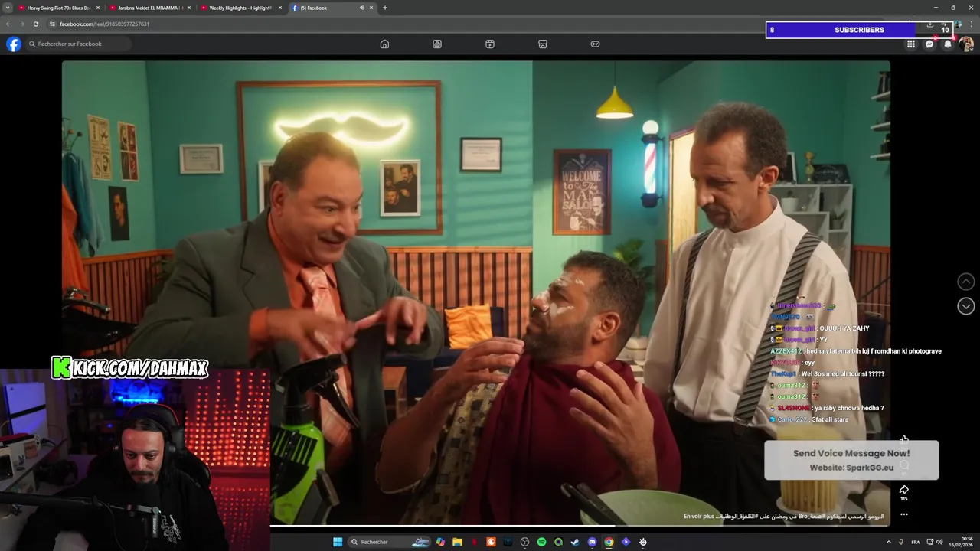Open the volume tray control
980x551 pixels.
point(939,542)
